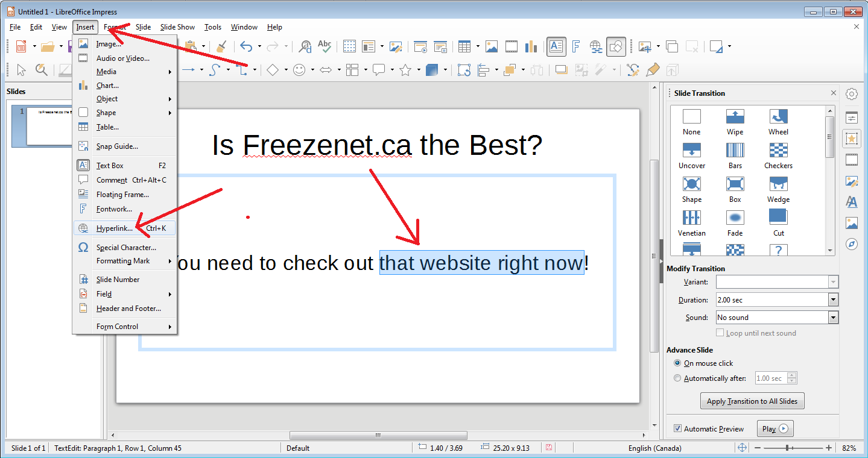Click Apply Transition to All Slides

click(752, 401)
